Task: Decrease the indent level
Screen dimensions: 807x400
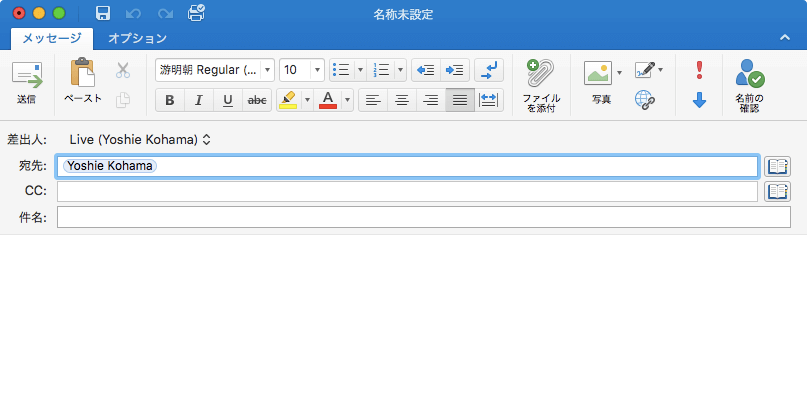Action: 426,69
